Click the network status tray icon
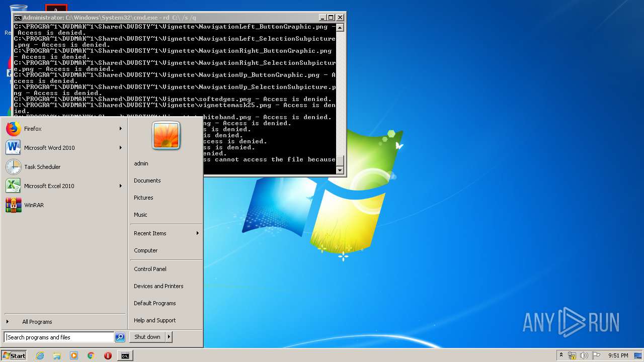Screen dimensions: 644x362 click(x=572, y=355)
